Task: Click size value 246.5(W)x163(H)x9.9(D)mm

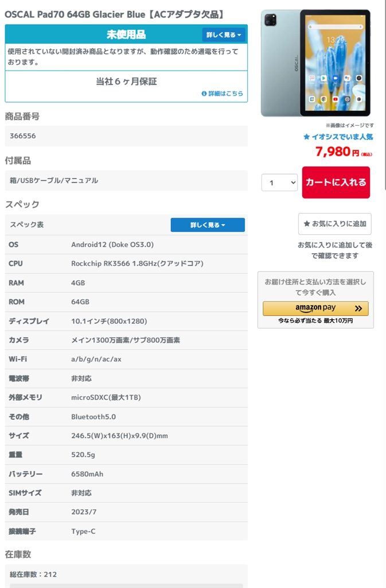Action: [x=119, y=436]
